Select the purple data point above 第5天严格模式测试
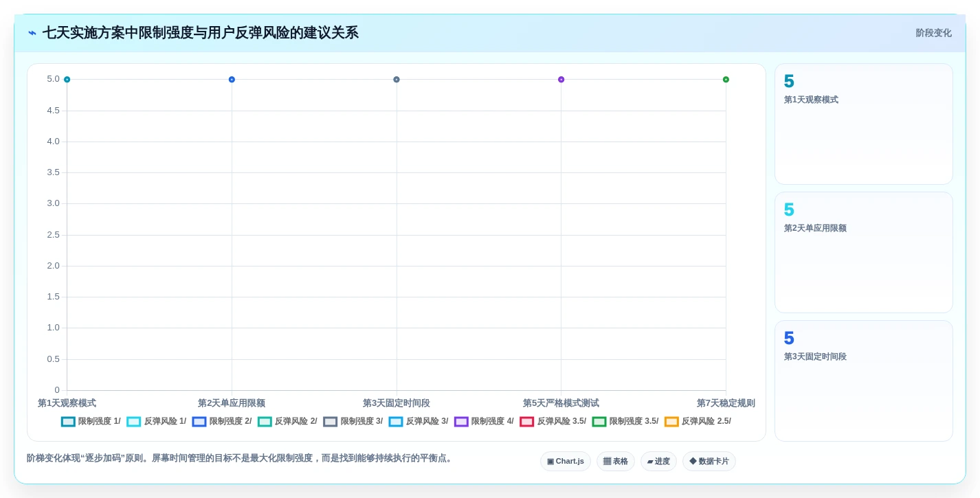 pos(561,80)
